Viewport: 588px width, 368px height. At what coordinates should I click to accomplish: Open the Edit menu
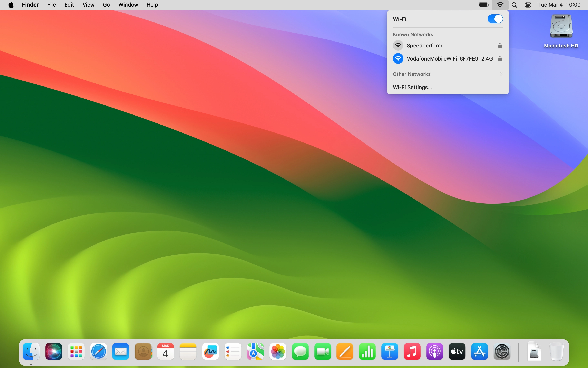pyautogui.click(x=69, y=5)
